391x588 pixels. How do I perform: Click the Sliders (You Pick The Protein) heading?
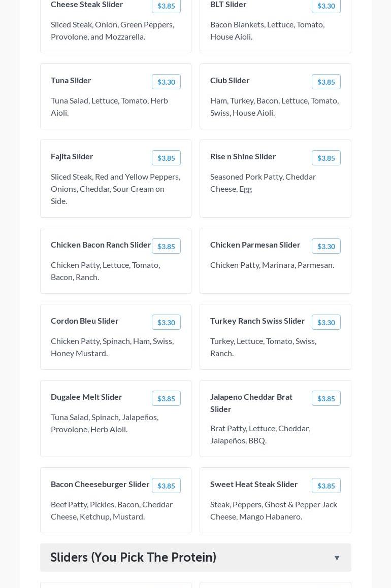click(x=133, y=558)
